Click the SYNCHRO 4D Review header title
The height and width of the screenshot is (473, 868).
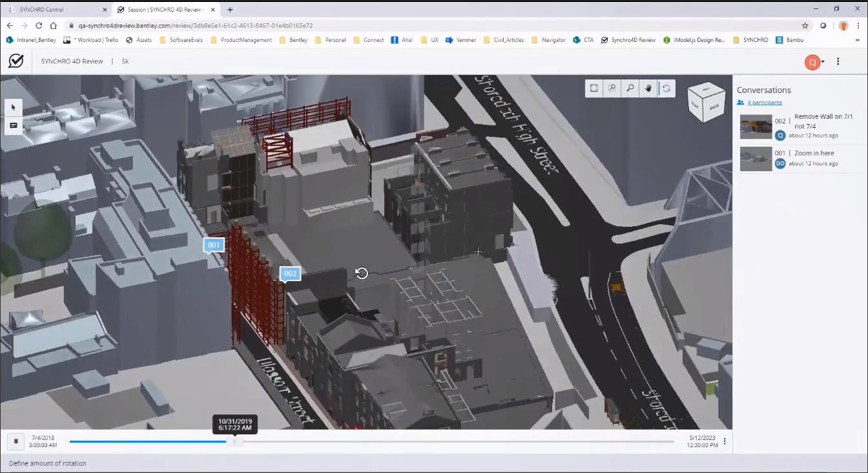[72, 61]
